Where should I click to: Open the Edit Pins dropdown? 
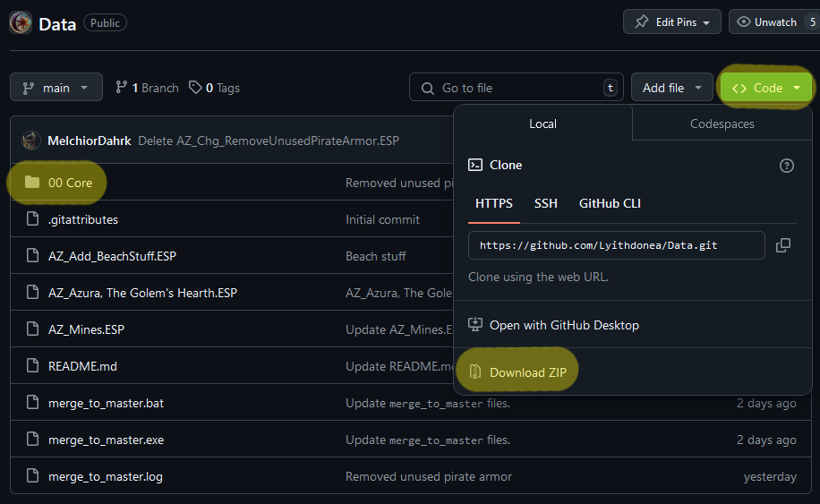[672, 22]
